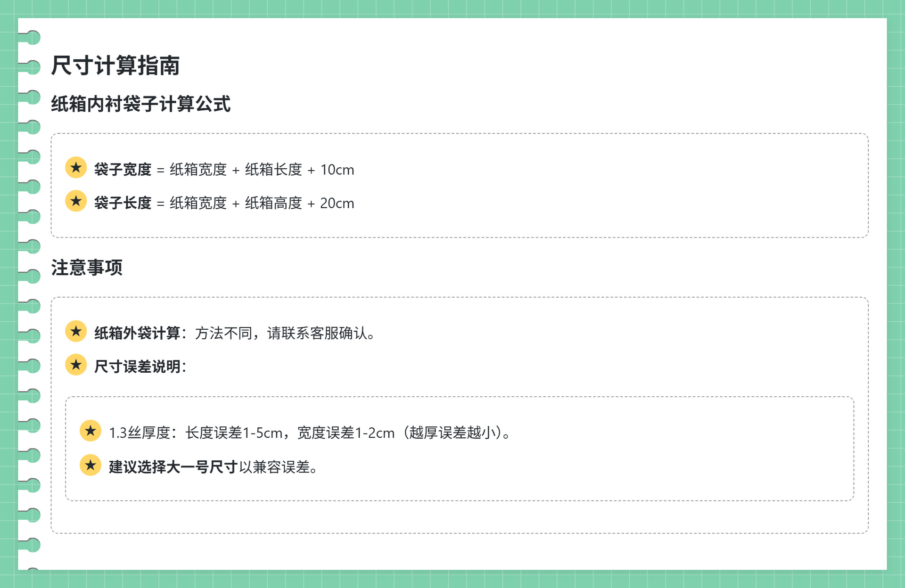Image resolution: width=905 pixels, height=588 pixels.
Task: Select the star beside 建议选择大一号尺寸
Action: pyautogui.click(x=90, y=465)
